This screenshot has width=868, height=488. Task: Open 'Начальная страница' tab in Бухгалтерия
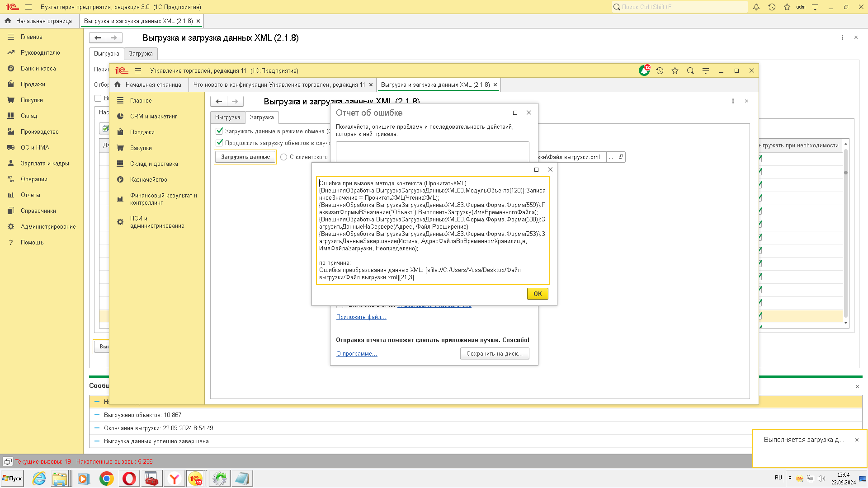click(39, 21)
